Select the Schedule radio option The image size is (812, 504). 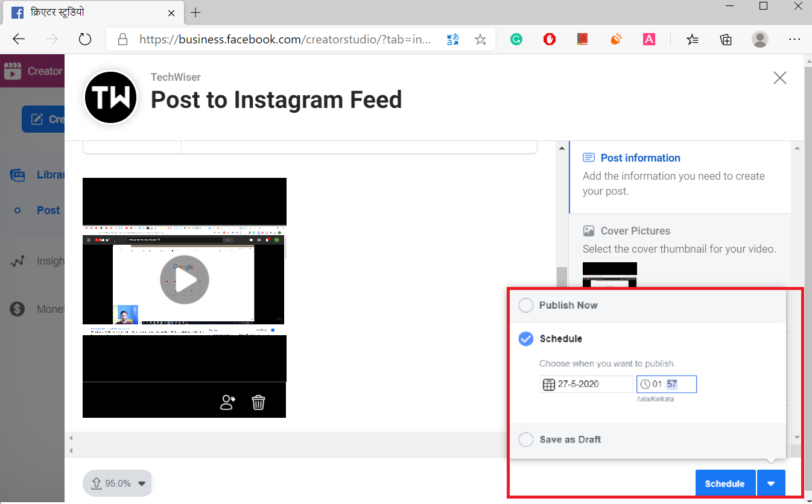(526, 339)
